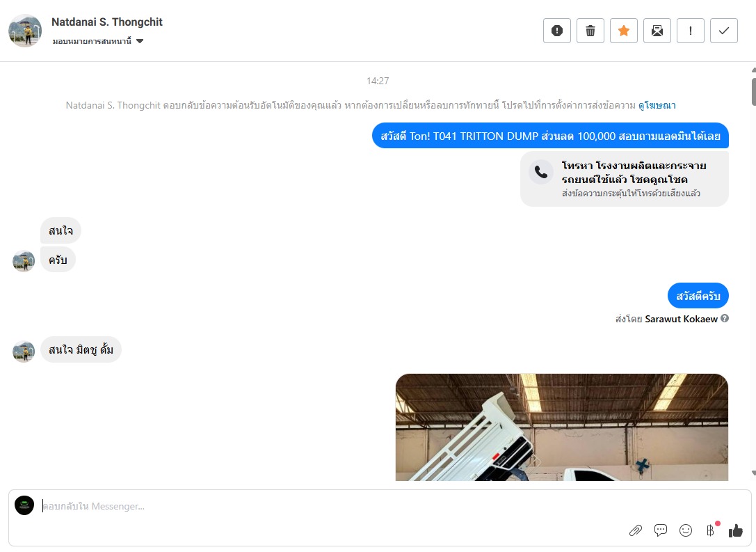
Task: Open the emoji picker
Action: pos(686,530)
